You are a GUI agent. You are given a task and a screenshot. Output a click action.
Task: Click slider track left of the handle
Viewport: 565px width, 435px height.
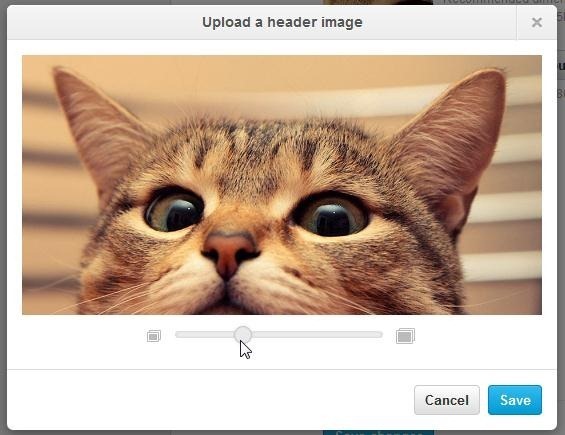[204, 335]
